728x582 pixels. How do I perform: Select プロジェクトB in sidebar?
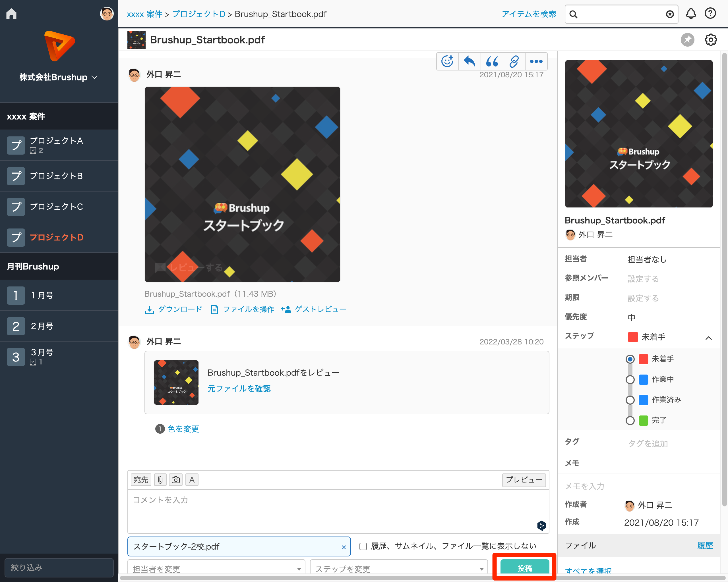coord(59,176)
